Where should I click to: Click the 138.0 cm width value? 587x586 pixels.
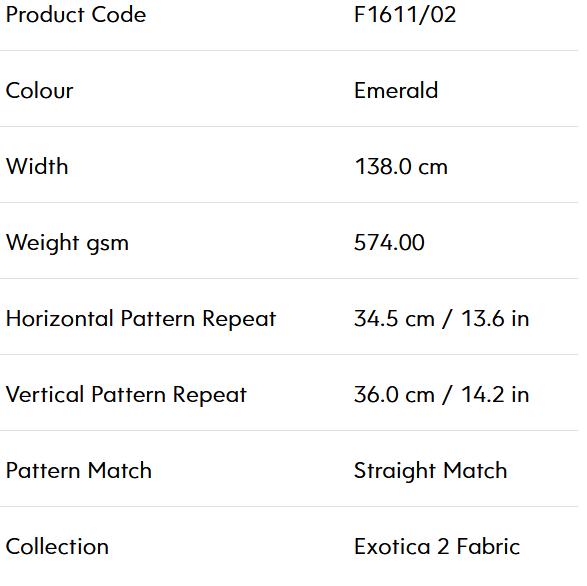coord(401,167)
